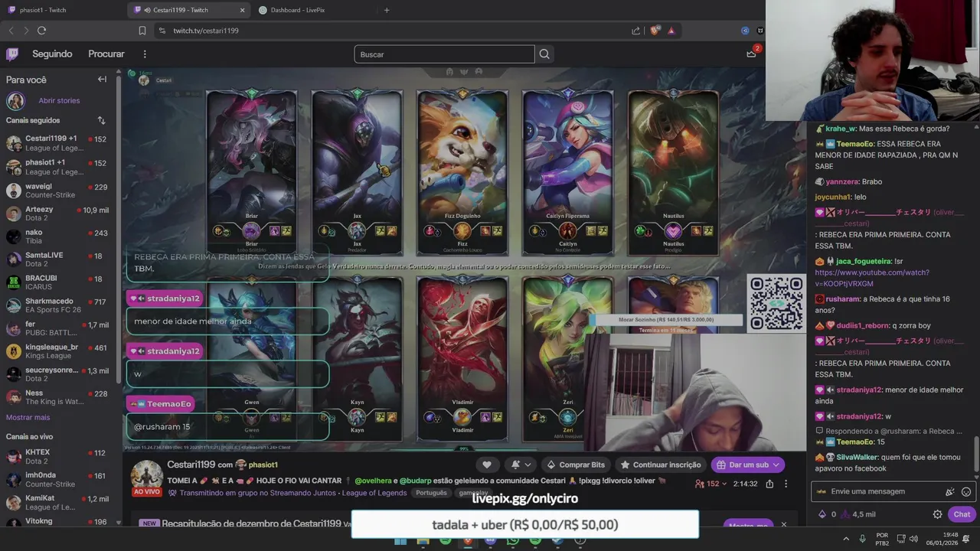980x551 pixels.
Task: Open Sharkmacedo channel in sidebar
Action: [x=59, y=305]
